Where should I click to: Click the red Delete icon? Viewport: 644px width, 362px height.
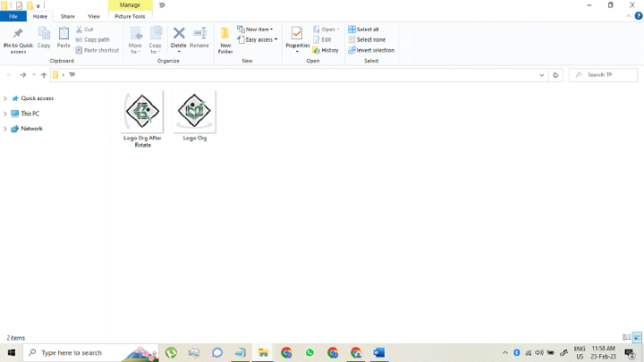coord(179,33)
